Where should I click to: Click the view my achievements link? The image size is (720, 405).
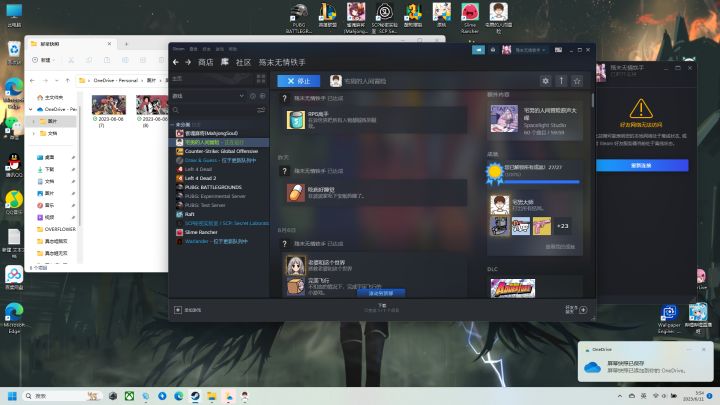[560, 247]
